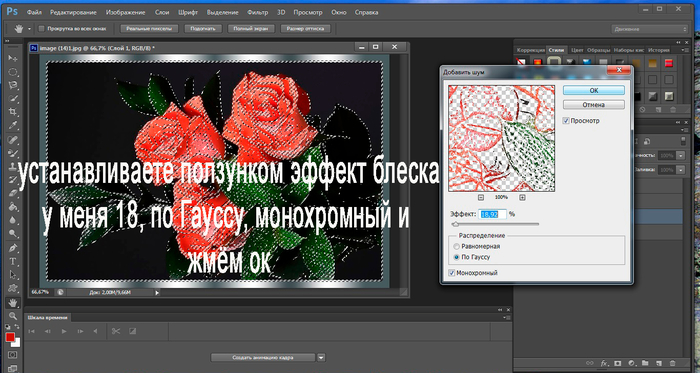The width and height of the screenshot is (700, 373).
Task: Switch to the История tab
Action: [x=659, y=50]
